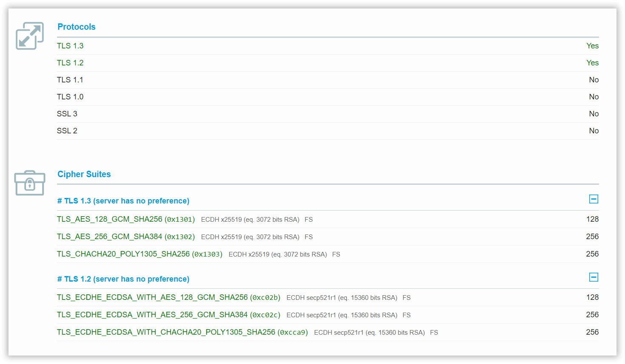
Task: Click the 256 strength of TLS_AES_256_GCM_SHA384
Action: [592, 237]
